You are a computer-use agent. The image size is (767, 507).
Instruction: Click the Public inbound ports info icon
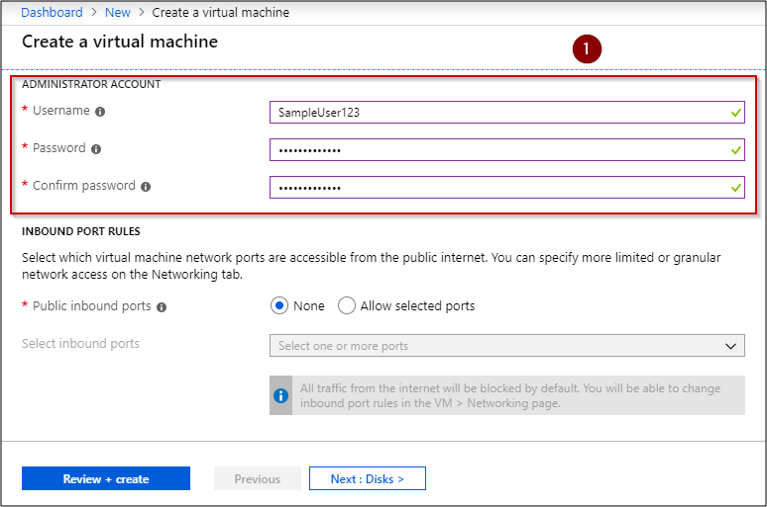point(162,307)
